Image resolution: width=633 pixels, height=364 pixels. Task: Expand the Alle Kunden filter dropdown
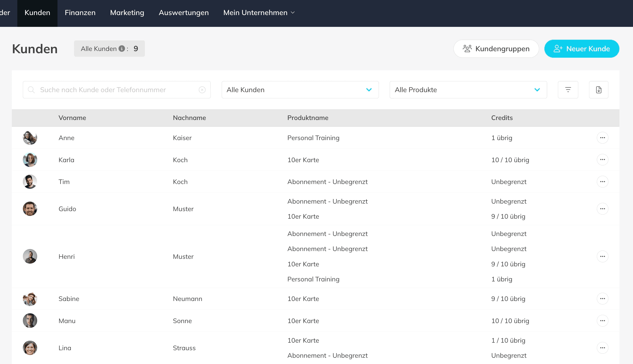pyautogui.click(x=300, y=90)
